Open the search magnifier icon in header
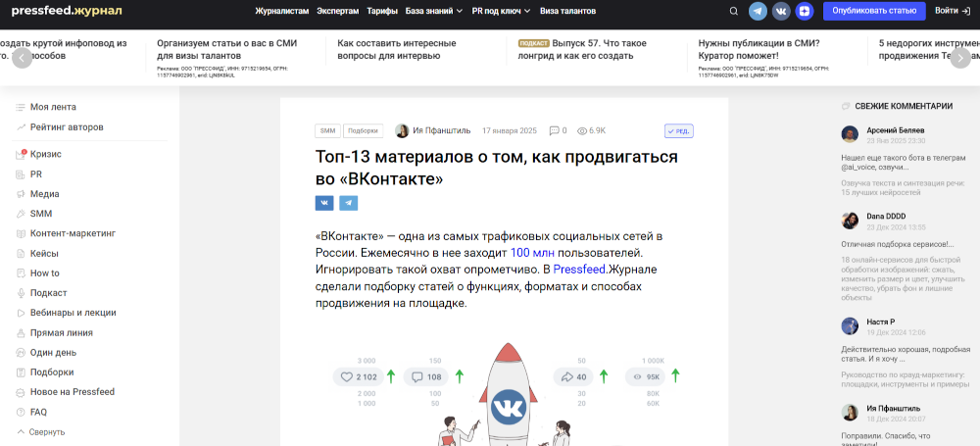The width and height of the screenshot is (980, 446). point(734,11)
